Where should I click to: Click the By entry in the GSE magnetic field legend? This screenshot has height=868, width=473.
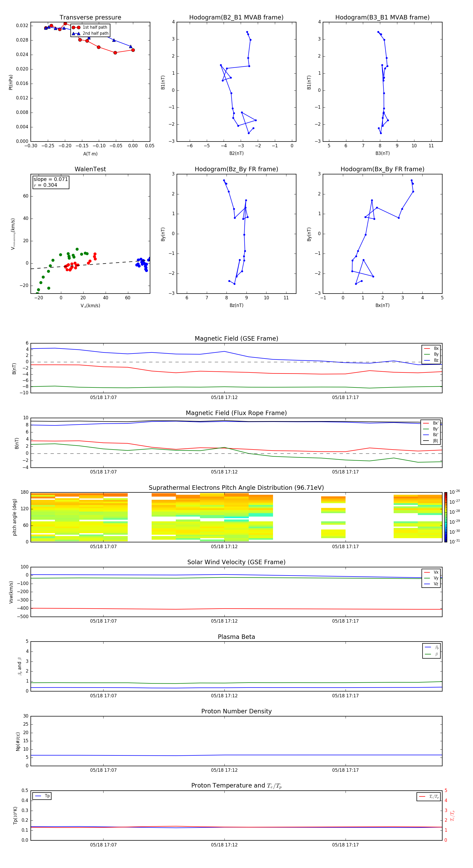click(431, 355)
